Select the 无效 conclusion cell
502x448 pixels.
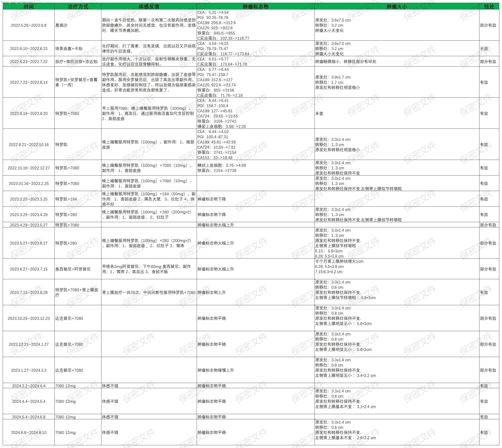tap(489, 49)
